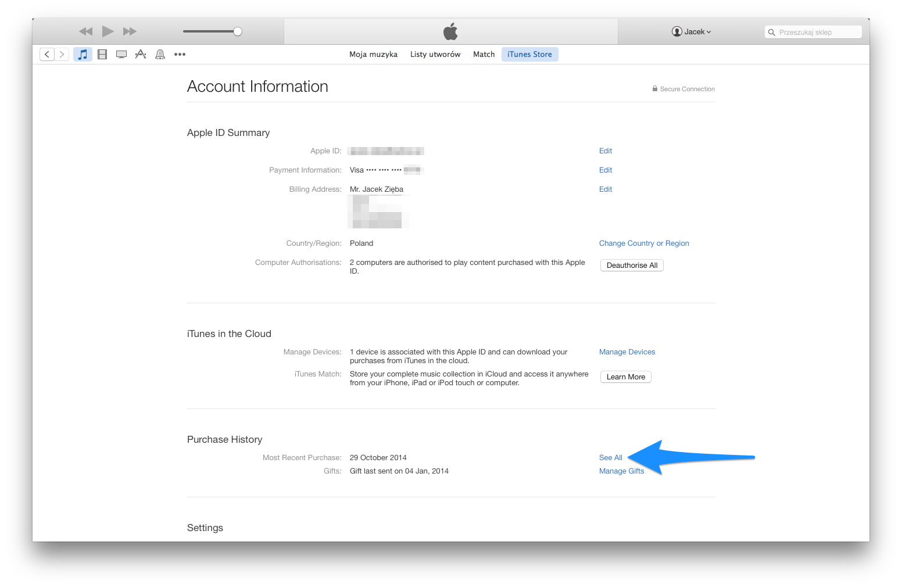The width and height of the screenshot is (902, 588).
Task: Open the Match tab
Action: click(484, 54)
